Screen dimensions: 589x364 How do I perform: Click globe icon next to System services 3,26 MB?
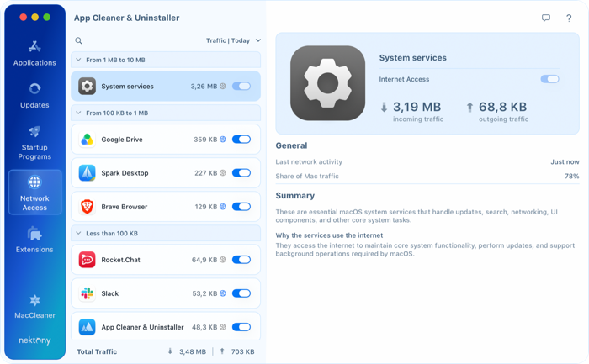pyautogui.click(x=223, y=87)
